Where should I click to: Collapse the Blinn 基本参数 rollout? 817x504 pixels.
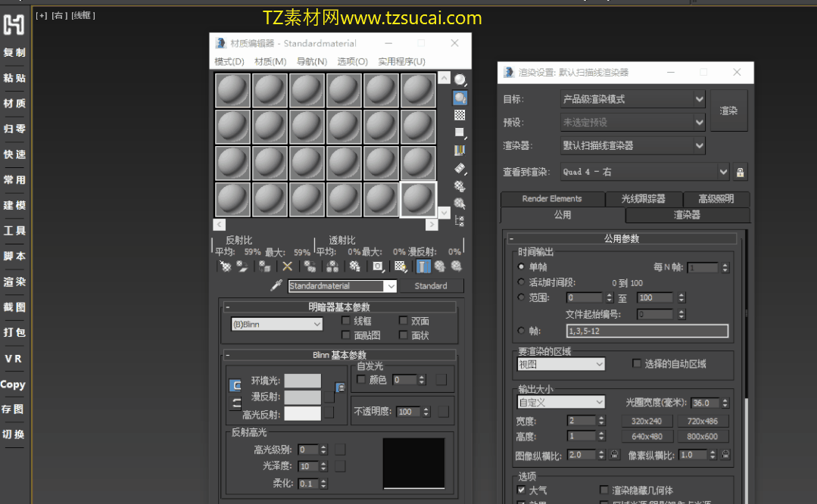[x=338, y=355]
